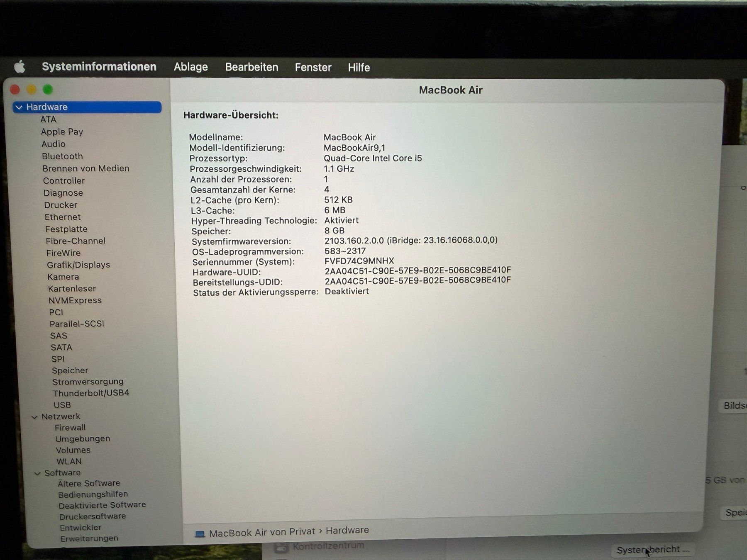Select Thunderbolt/USB4 in the sidebar
747x560 pixels.
pyautogui.click(x=91, y=393)
